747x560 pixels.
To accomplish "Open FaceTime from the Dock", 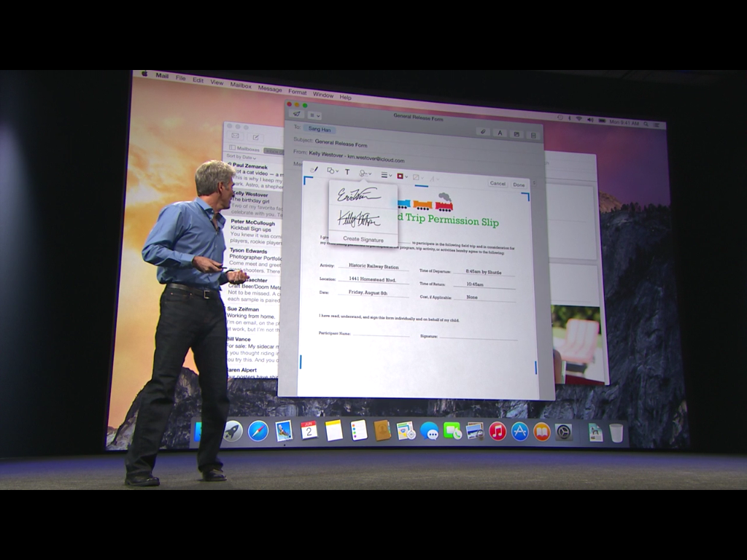I will [x=452, y=432].
